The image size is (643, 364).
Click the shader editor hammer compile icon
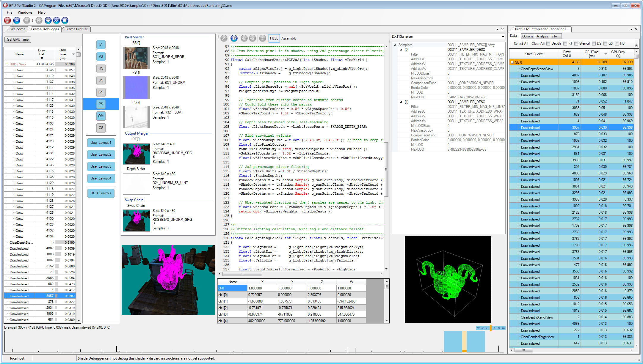coord(224,38)
